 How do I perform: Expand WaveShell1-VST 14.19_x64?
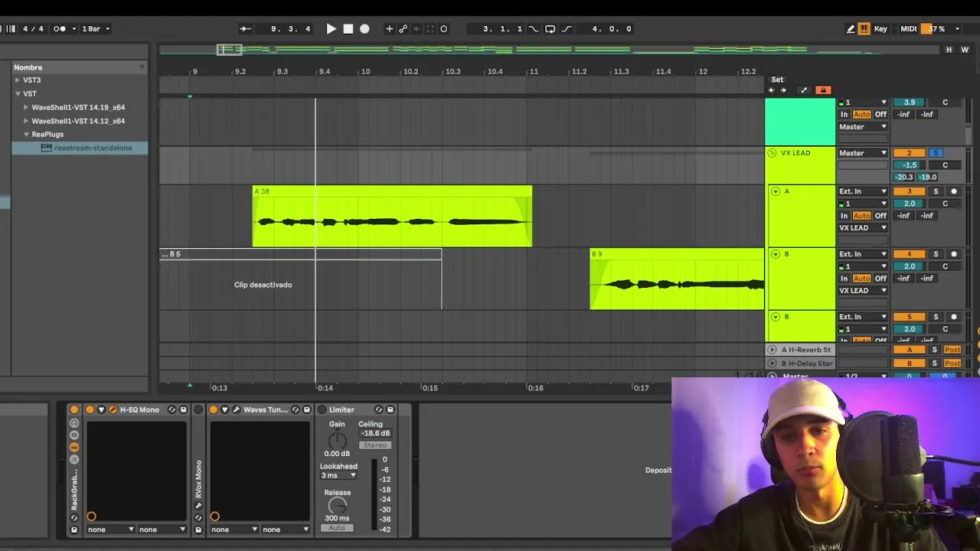point(26,107)
